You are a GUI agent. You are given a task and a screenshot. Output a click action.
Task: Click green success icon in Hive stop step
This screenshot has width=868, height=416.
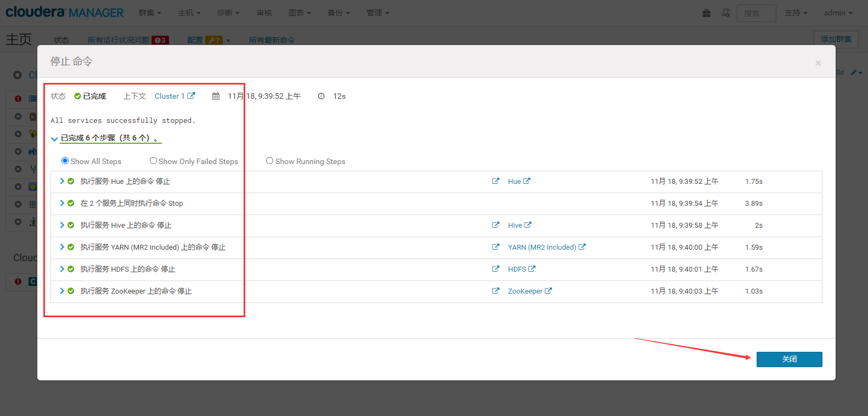click(x=71, y=225)
